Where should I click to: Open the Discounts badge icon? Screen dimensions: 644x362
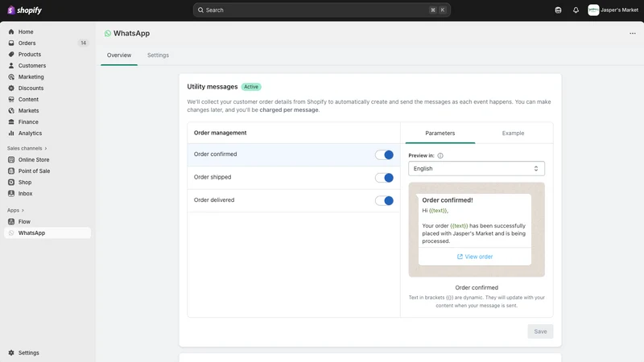coord(11,88)
